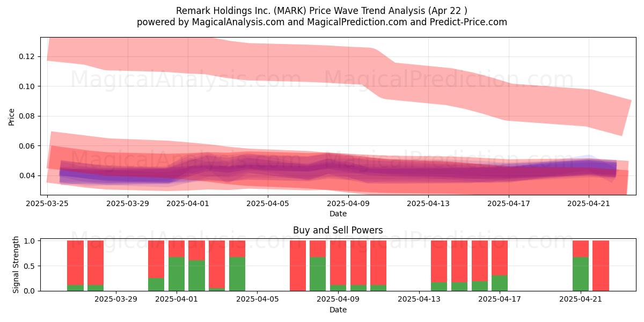This screenshot has width=644, height=322.
Task: Click the 2025-04-01 date on Buy and Sell axis
Action: (x=177, y=299)
